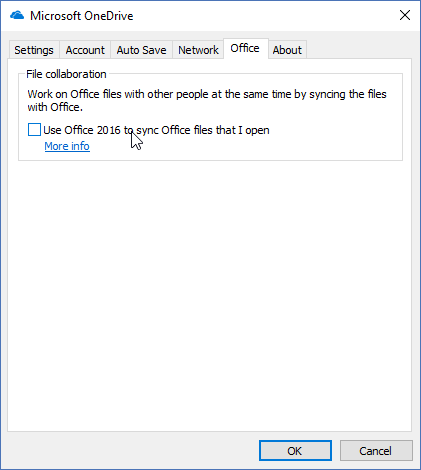Dismiss dialog with Cancel button
The image size is (421, 470).
376,451
